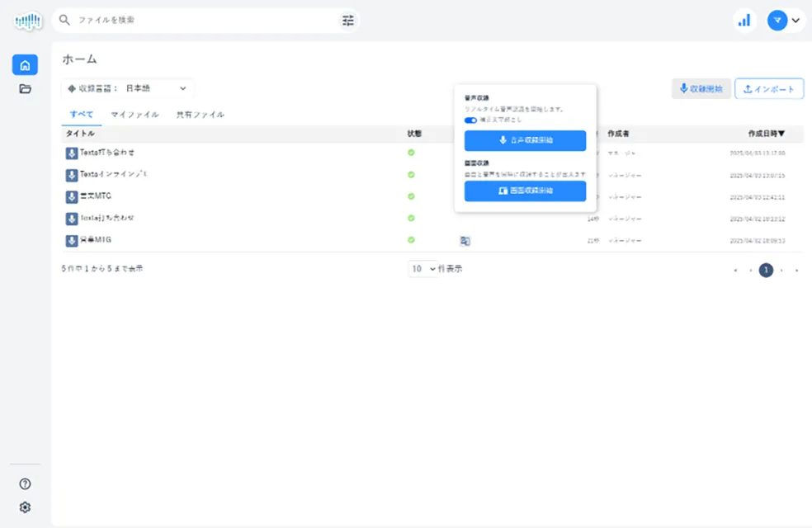Open the last row MTG file title
Viewport: 812px width, 528px height.
[96, 240]
